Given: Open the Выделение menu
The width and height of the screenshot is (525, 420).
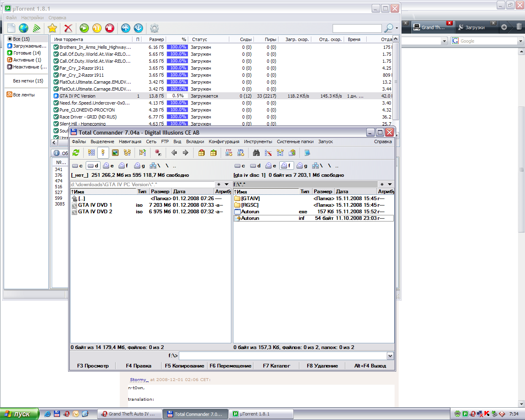Looking at the screenshot, I should [x=102, y=142].
